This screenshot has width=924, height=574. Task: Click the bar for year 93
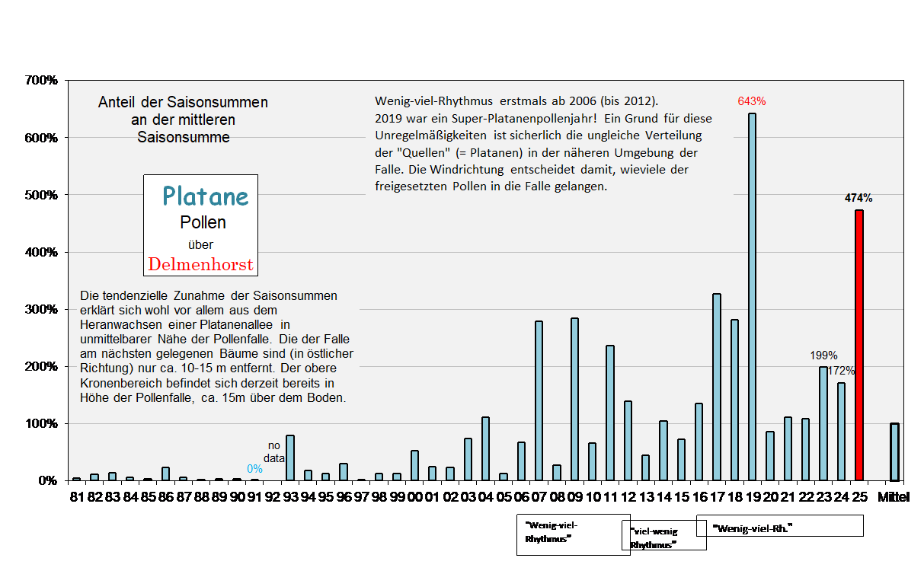pos(289,458)
